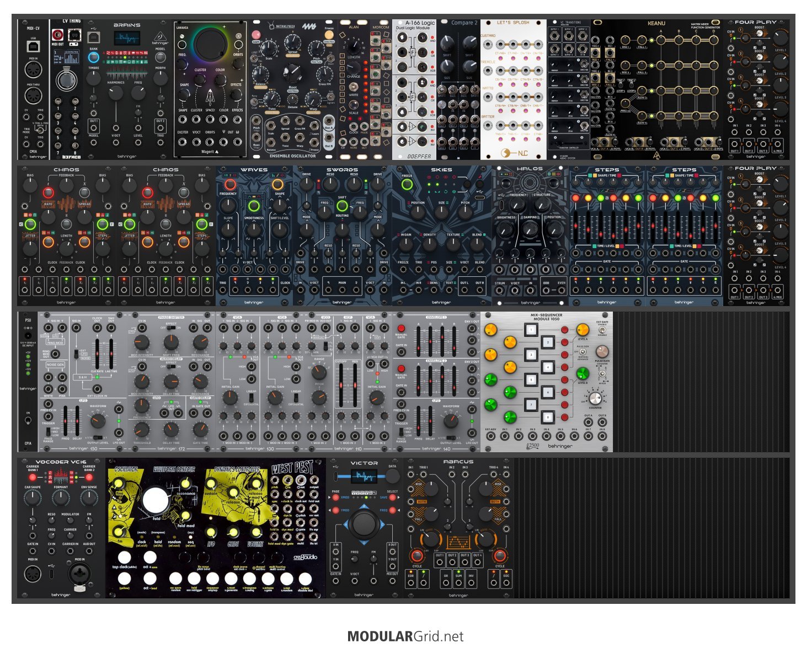812x648 pixels.
Task: Click the large encoder on the CV Thing module
Action: tap(66, 81)
